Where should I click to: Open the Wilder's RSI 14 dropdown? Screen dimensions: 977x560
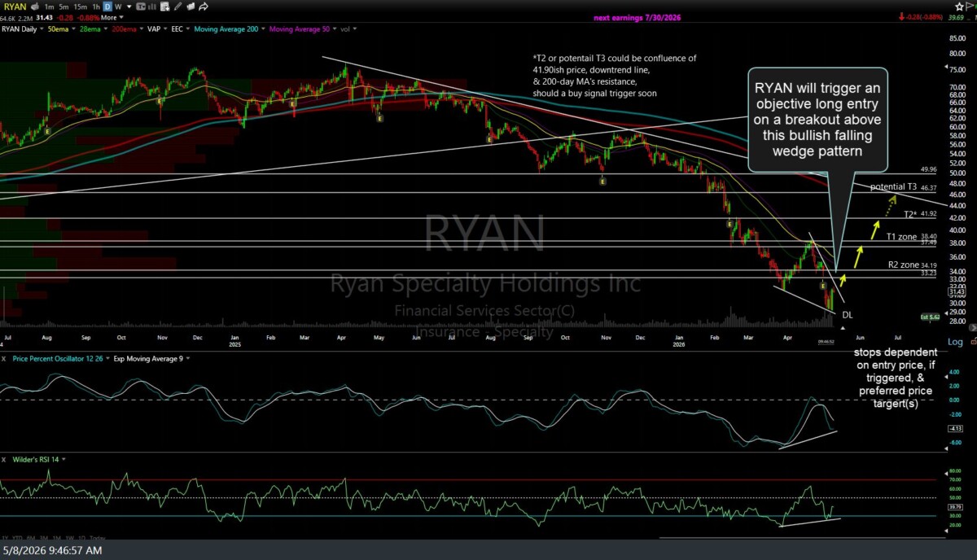64,459
